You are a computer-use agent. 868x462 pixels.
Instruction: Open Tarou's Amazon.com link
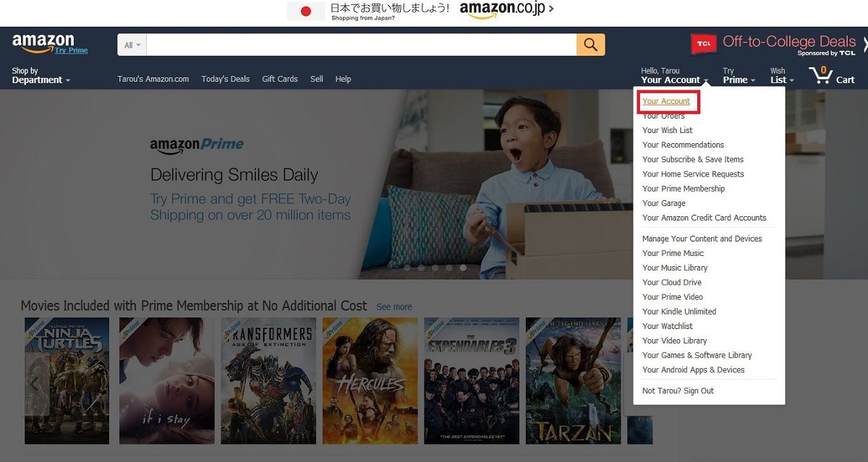point(153,79)
